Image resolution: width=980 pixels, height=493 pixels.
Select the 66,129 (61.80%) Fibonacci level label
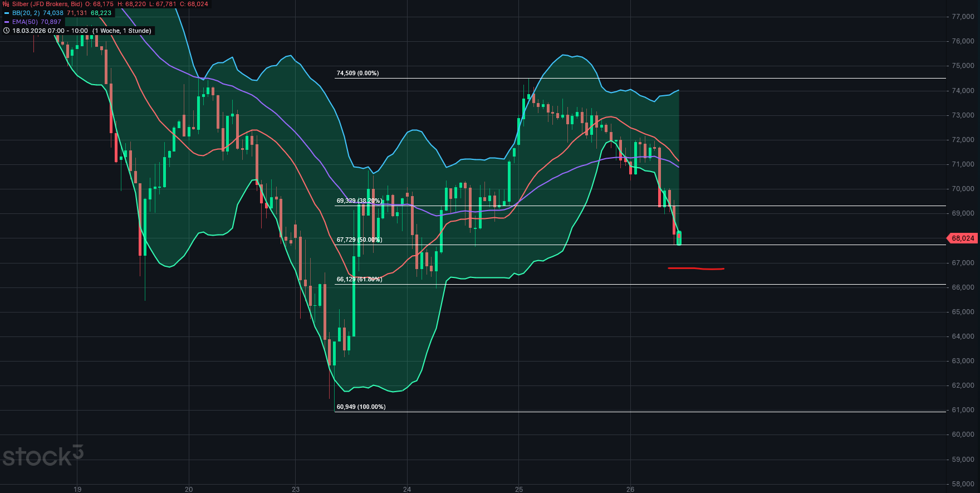(x=359, y=279)
